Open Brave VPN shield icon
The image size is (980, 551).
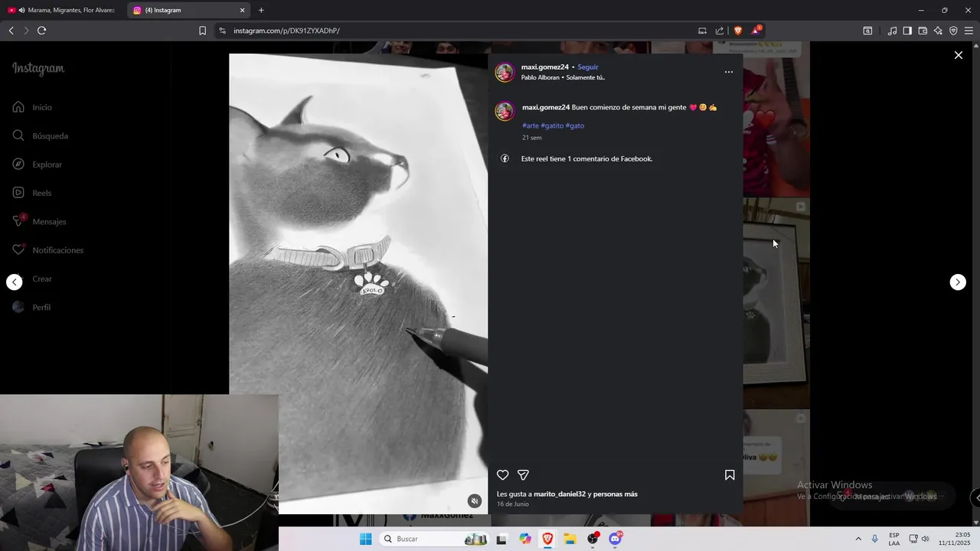tap(953, 31)
